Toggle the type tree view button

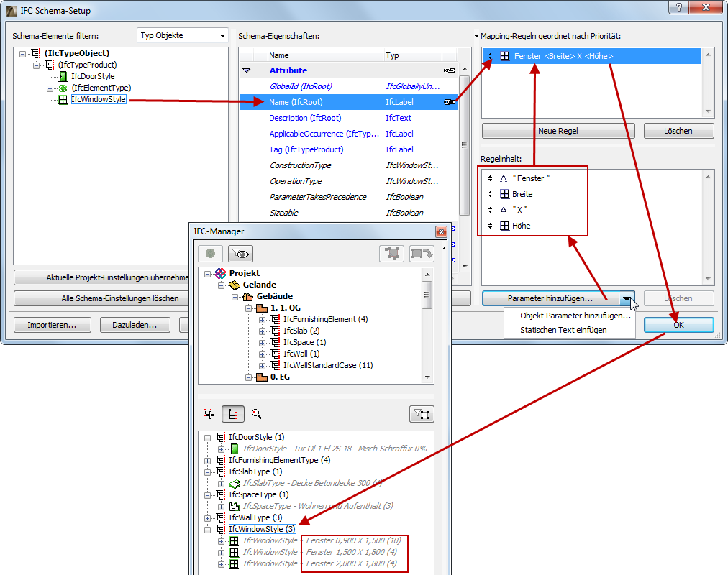point(233,414)
